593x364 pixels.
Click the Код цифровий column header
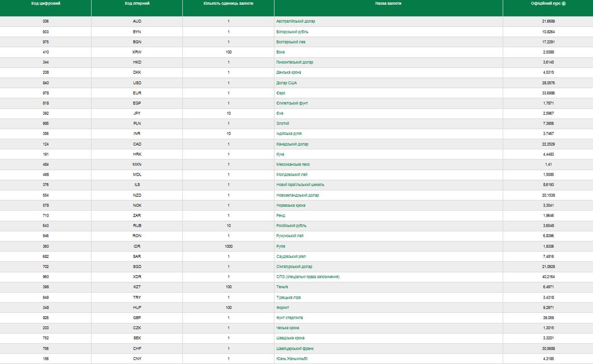46,4
